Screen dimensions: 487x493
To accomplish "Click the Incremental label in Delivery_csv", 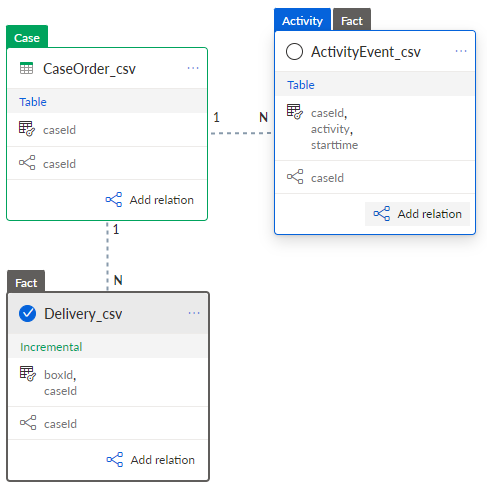I will pos(51,347).
